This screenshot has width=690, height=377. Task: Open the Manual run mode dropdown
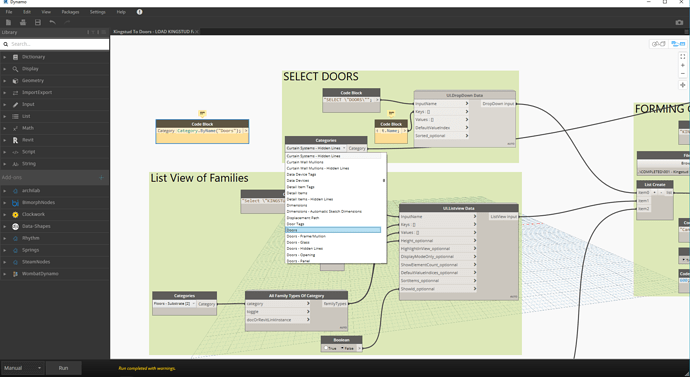coord(22,368)
